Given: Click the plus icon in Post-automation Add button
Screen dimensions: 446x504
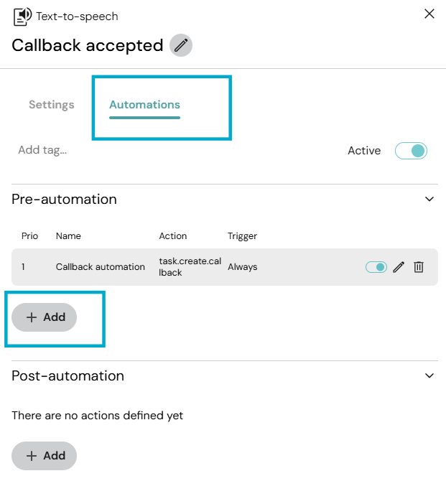Looking at the screenshot, I should pyautogui.click(x=32, y=456).
